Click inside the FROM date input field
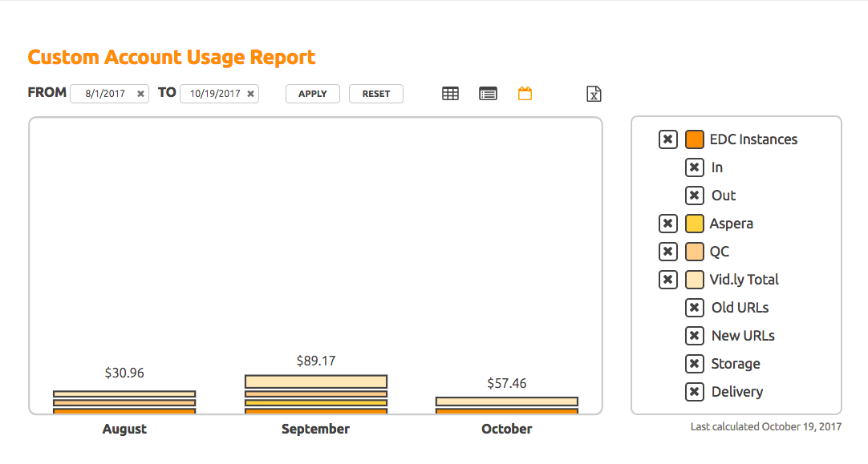868x464 pixels. coord(104,94)
